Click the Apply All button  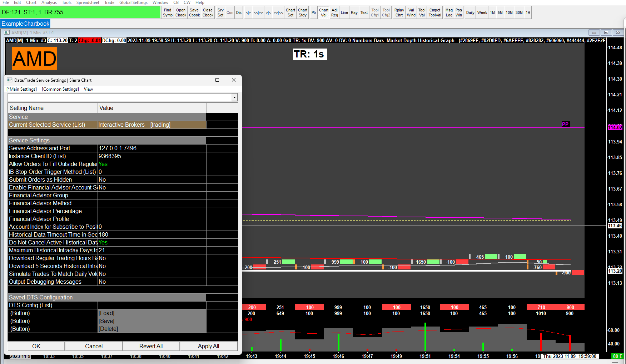pos(209,346)
